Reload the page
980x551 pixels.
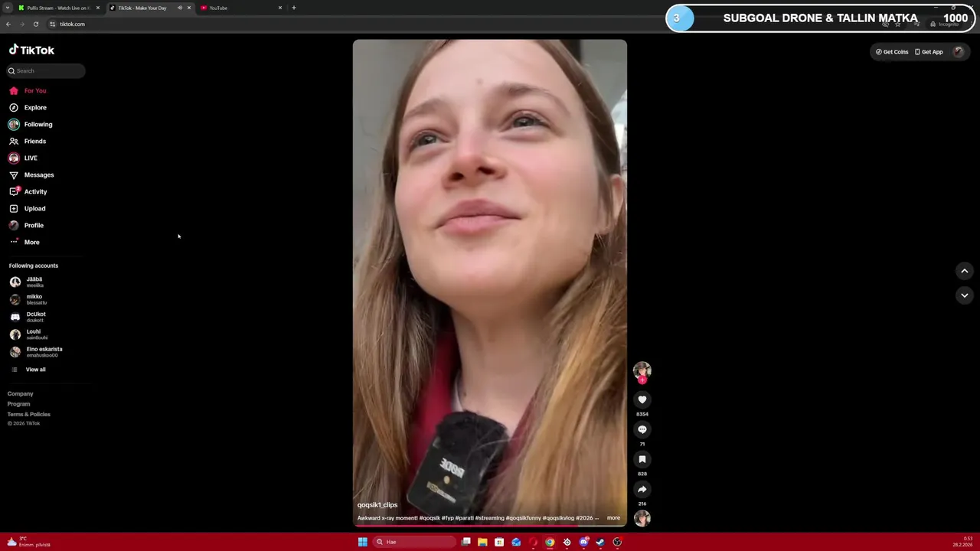pyautogui.click(x=35, y=24)
